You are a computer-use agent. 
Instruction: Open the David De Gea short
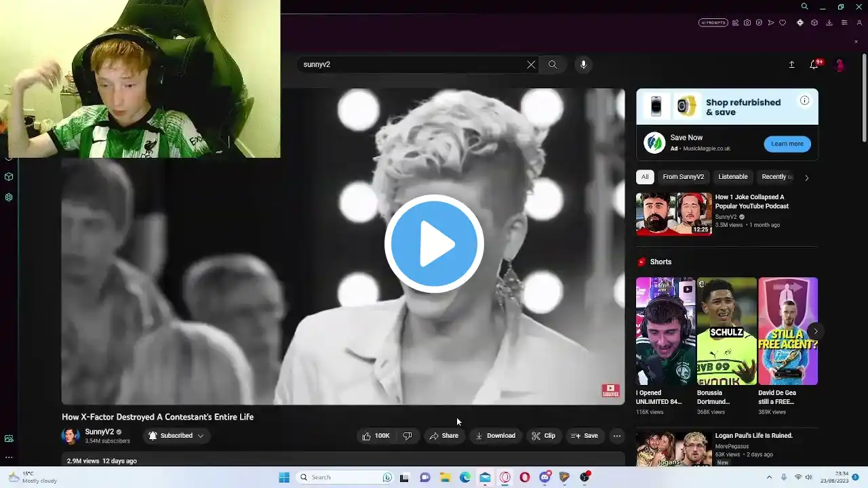point(788,331)
